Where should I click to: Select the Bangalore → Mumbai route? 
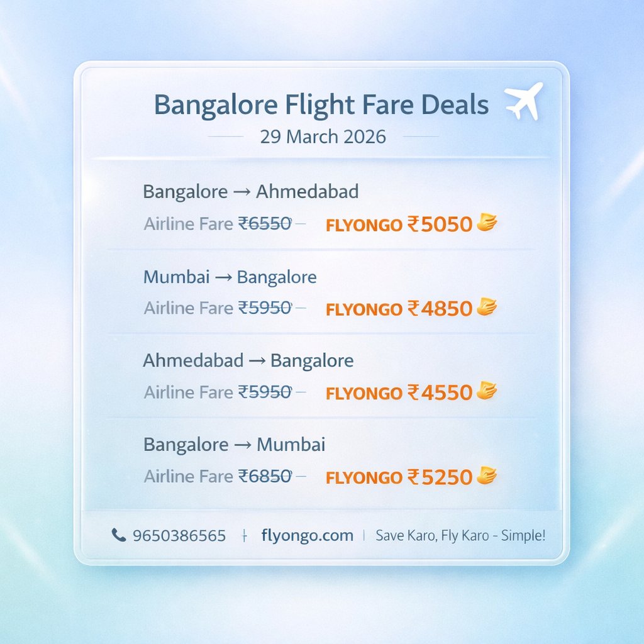click(235, 445)
